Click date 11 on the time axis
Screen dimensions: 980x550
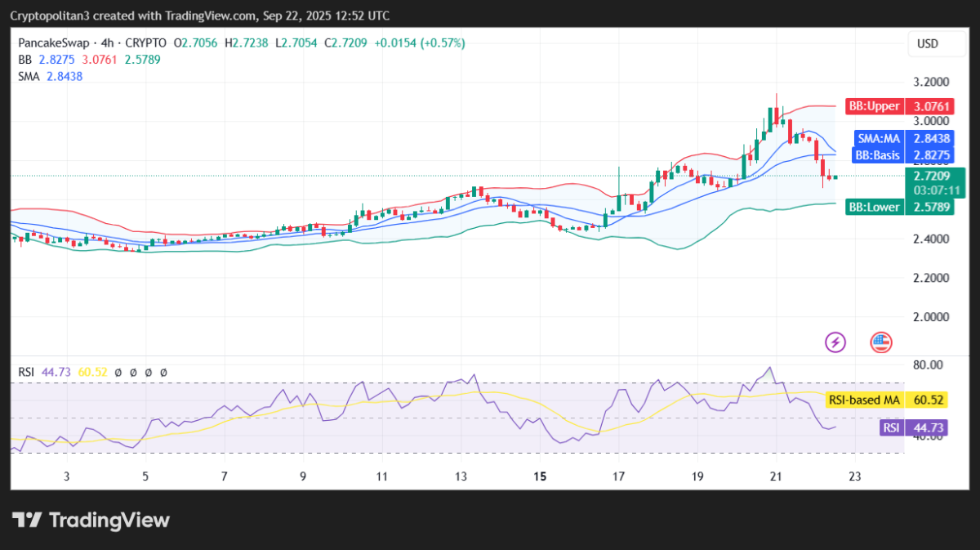(381, 476)
